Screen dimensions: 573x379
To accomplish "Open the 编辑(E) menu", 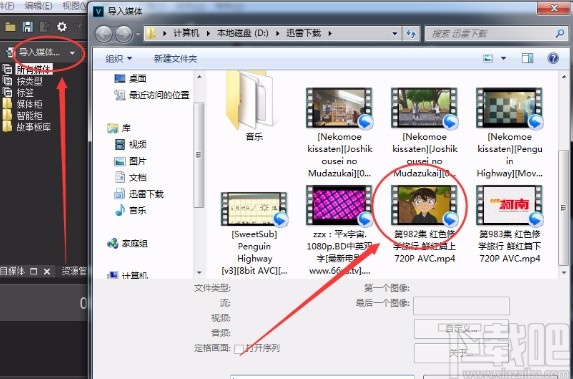I will pyautogui.click(x=38, y=5).
